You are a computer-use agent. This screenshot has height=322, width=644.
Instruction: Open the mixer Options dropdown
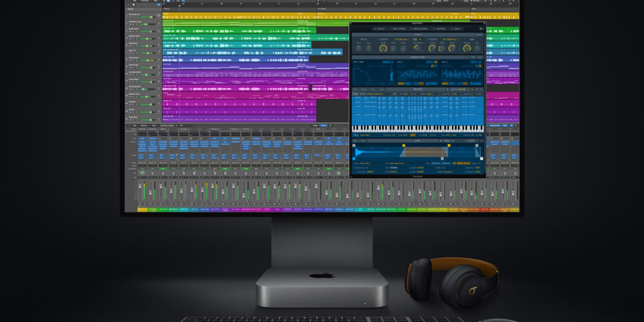tap(144, 125)
